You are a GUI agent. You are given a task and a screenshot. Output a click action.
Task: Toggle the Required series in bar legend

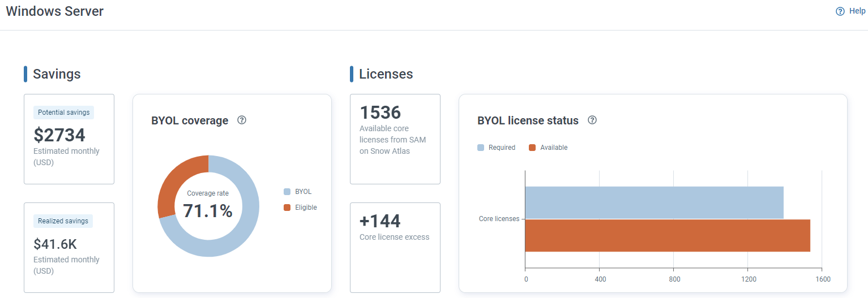[501, 148]
